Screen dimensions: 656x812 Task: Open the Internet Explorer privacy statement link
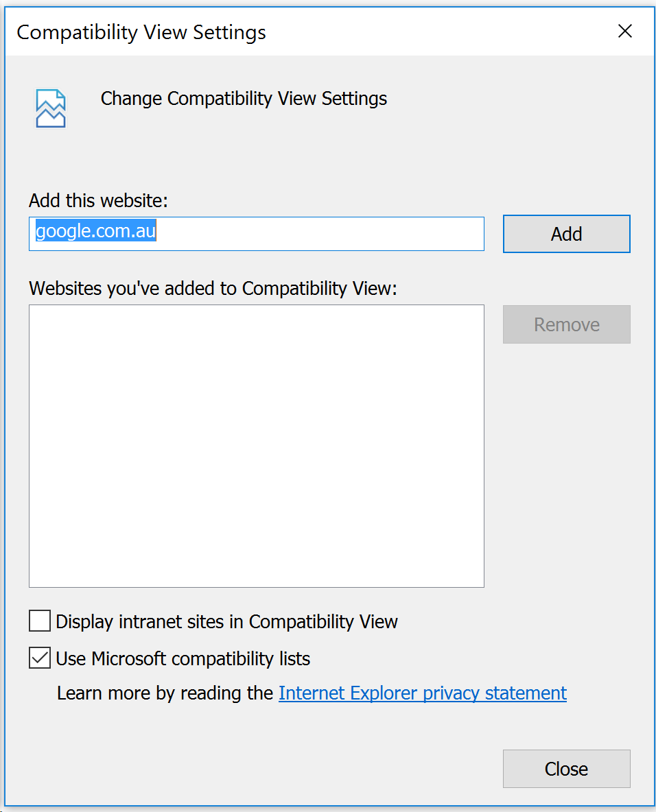click(423, 693)
